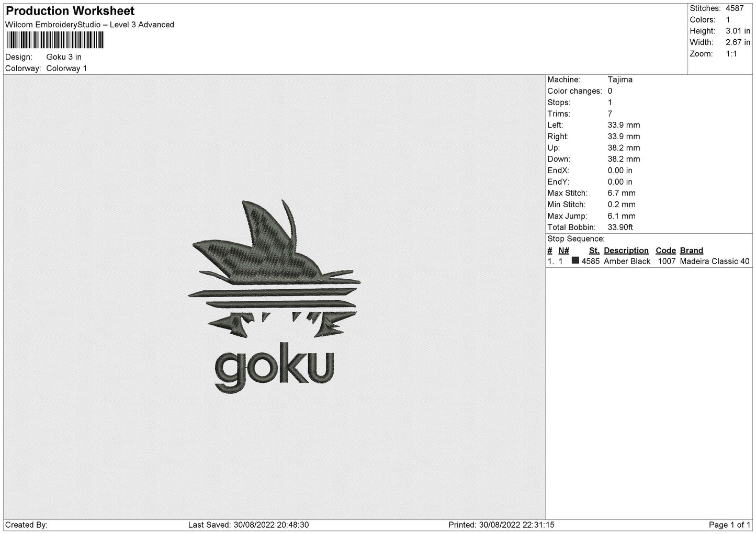Viewport: 756px width, 534px height.
Task: Click the Amber Black color swatch
Action: [x=576, y=260]
